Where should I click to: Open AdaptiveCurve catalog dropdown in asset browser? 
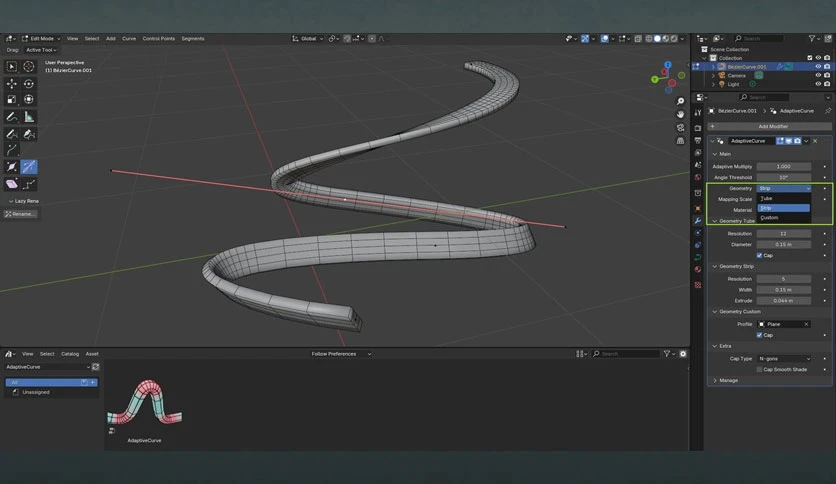coord(48,367)
